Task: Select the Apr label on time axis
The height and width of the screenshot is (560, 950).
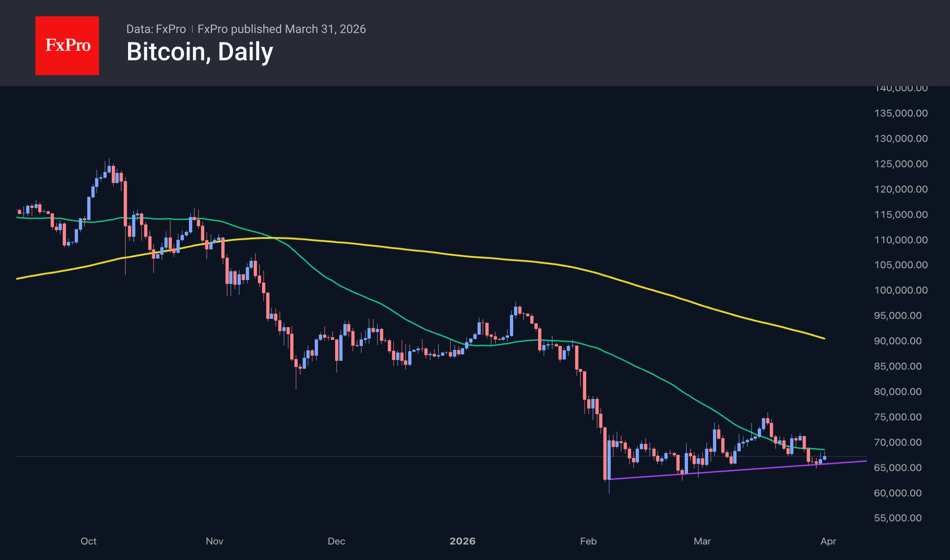Action: [828, 541]
